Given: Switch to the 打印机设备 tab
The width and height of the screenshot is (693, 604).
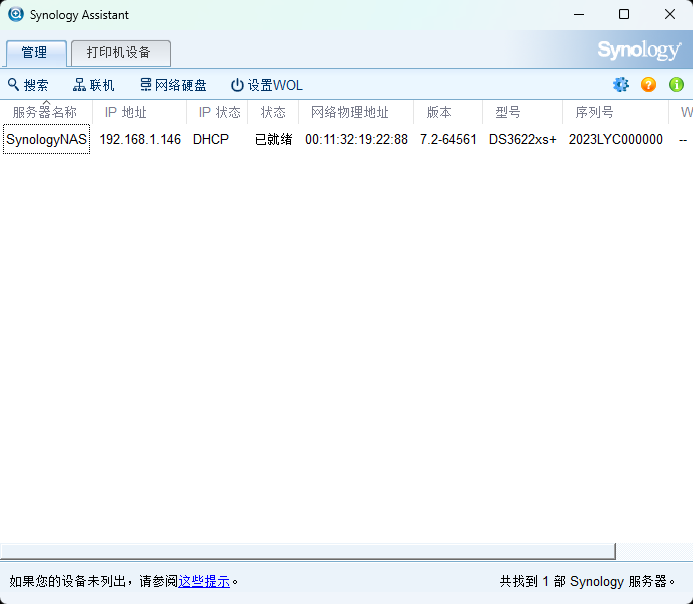Looking at the screenshot, I should click(x=119, y=53).
